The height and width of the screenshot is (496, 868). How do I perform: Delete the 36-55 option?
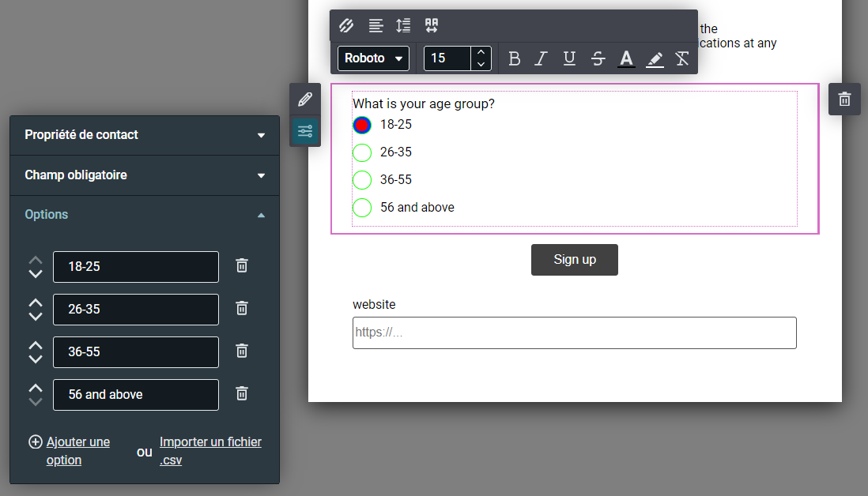click(x=242, y=351)
